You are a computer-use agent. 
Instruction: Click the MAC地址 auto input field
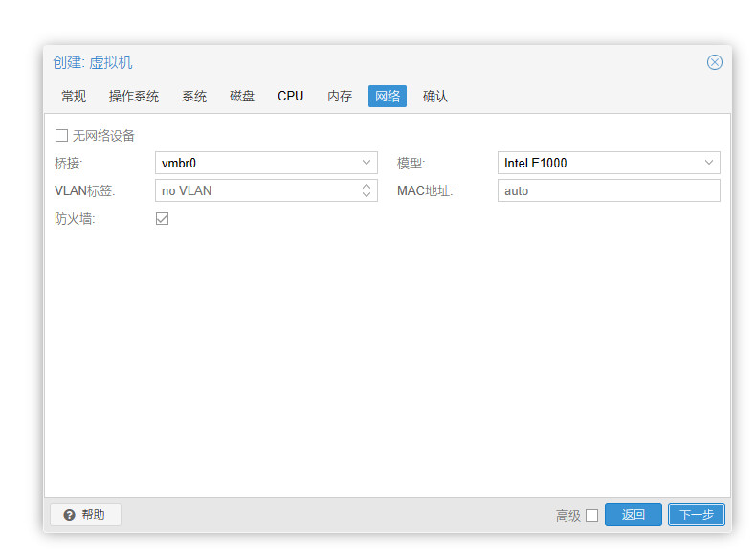[609, 191]
